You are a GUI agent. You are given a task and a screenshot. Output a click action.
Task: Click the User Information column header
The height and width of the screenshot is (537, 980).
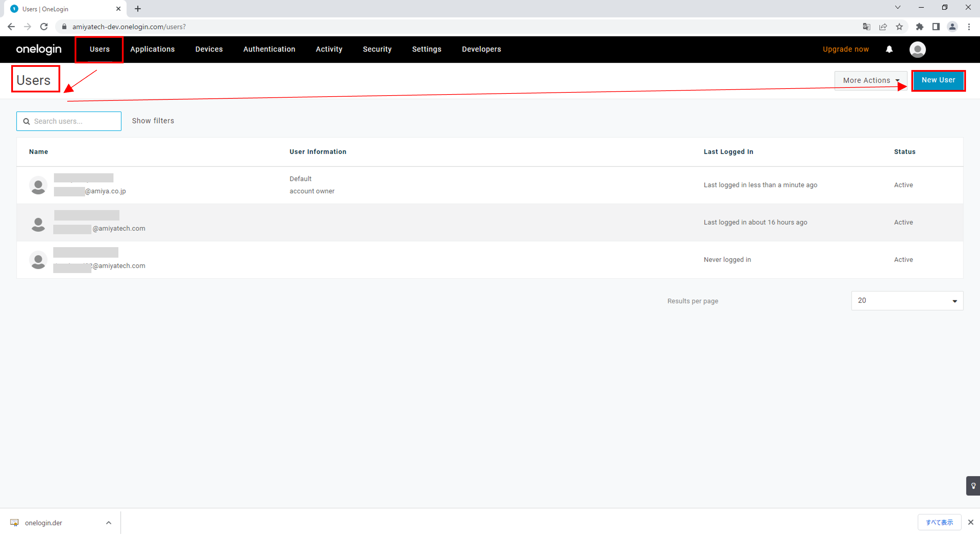pyautogui.click(x=318, y=152)
